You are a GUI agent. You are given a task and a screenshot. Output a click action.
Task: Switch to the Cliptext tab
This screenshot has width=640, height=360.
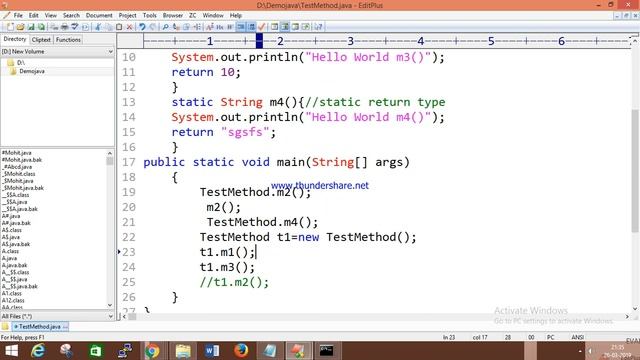tap(41, 40)
